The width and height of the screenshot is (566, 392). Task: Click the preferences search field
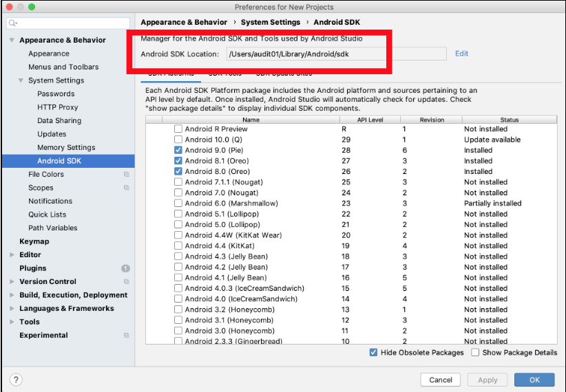pos(68,23)
